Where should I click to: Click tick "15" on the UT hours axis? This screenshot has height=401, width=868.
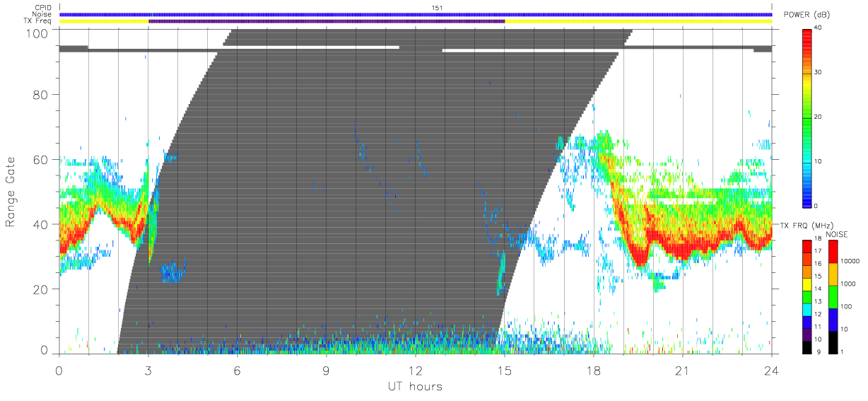[505, 370]
